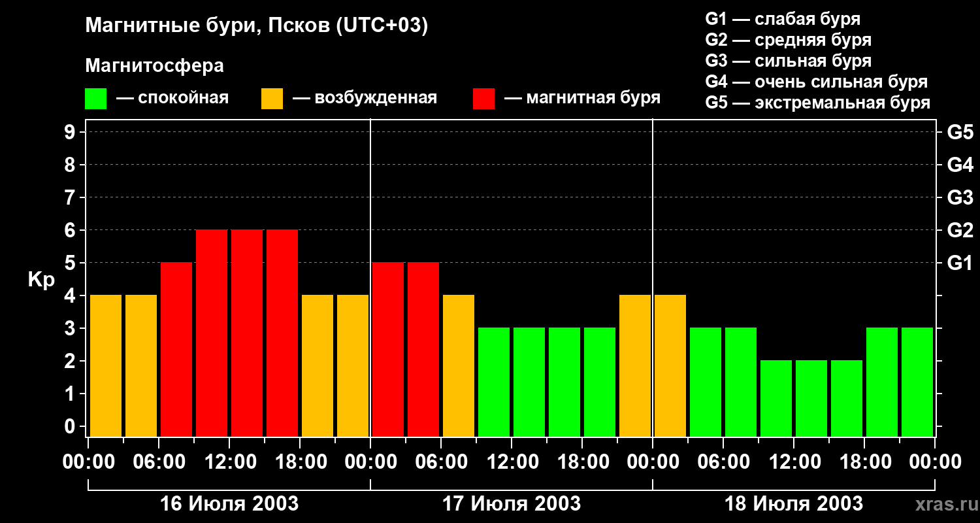The height and width of the screenshot is (523, 980).
Task: Click the '16 Июля 2003' date label
Action: point(229,504)
